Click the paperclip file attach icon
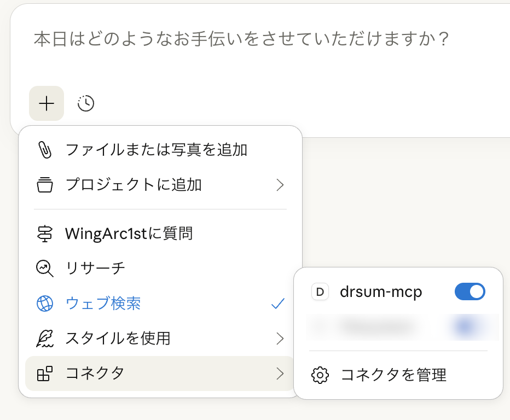Screen dimensions: 510x420 click(45, 150)
